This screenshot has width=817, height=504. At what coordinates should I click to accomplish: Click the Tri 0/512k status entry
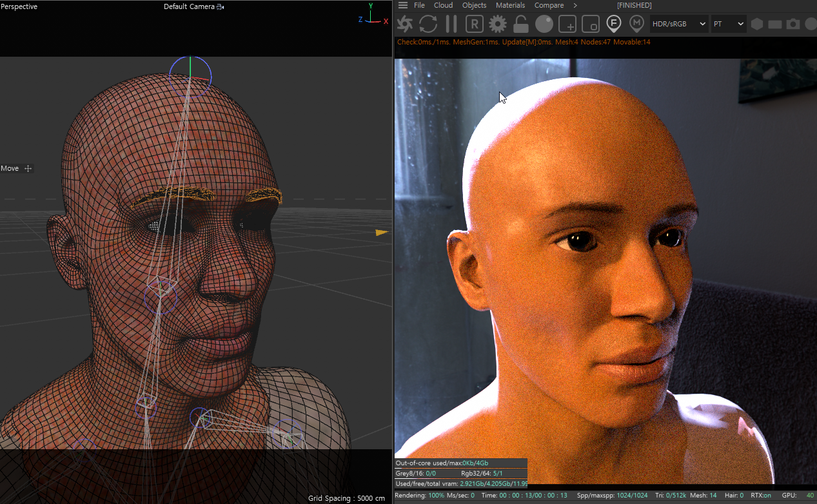pos(670,495)
